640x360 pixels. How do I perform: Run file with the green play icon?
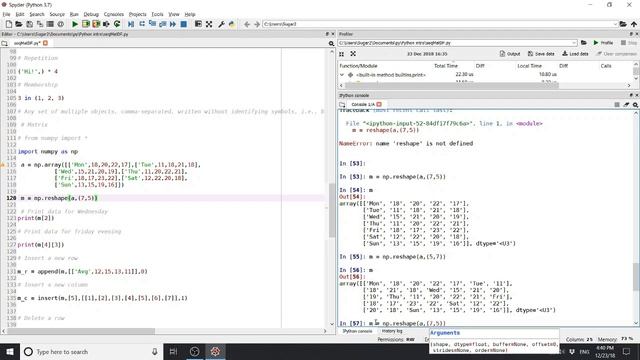(75, 24)
